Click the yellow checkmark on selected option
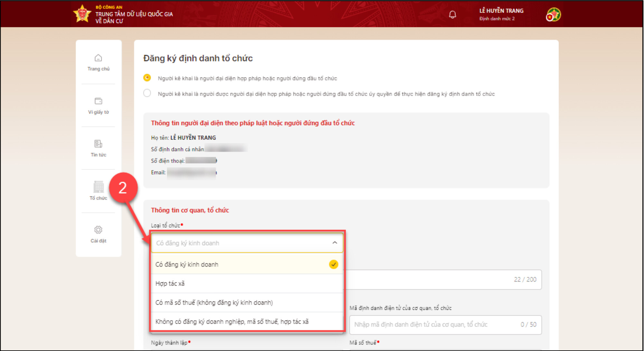The image size is (644, 351). point(334,264)
